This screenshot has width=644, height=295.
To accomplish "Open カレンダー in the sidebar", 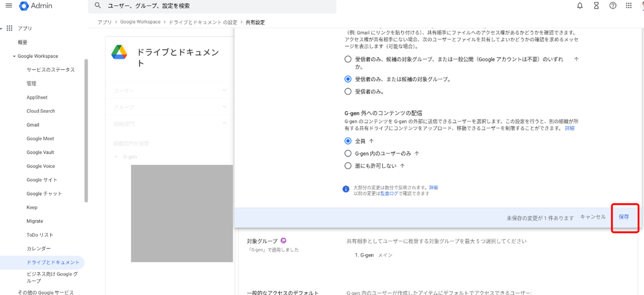I will tap(39, 249).
